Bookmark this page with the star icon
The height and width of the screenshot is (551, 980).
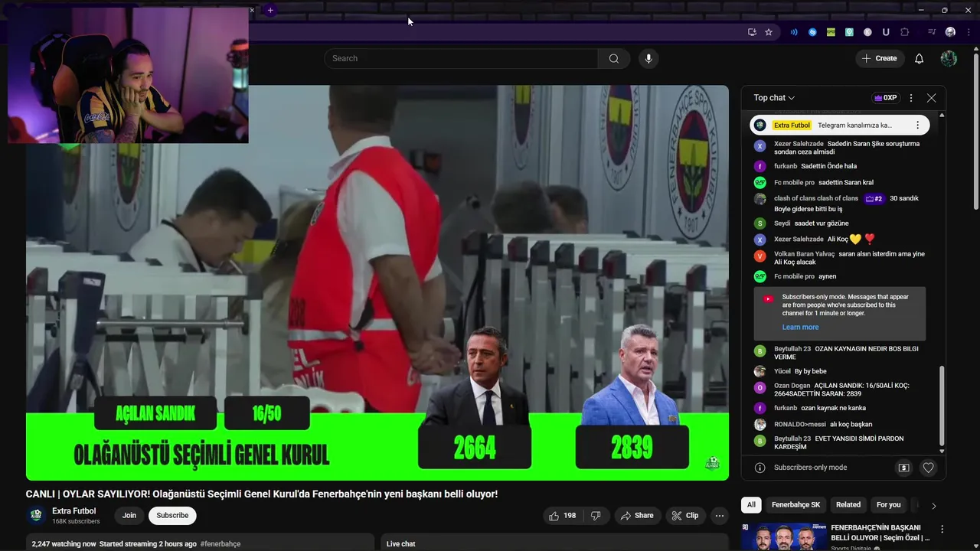coord(769,32)
